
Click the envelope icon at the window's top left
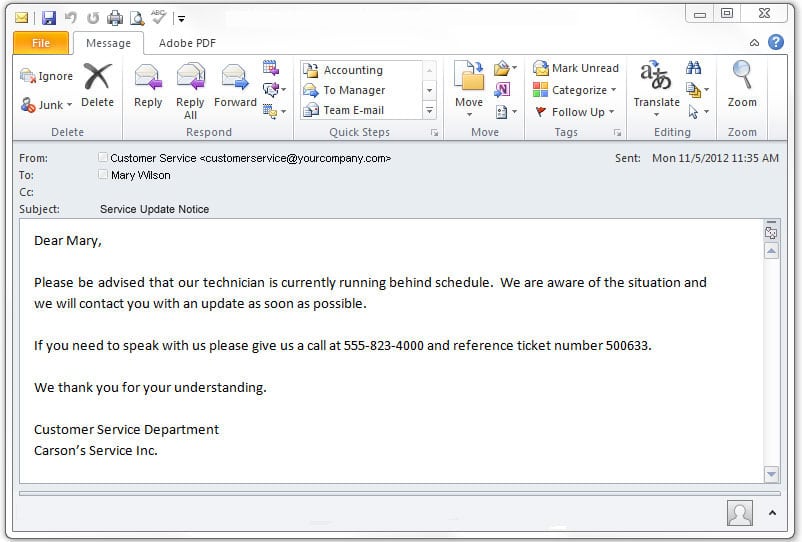[21, 18]
